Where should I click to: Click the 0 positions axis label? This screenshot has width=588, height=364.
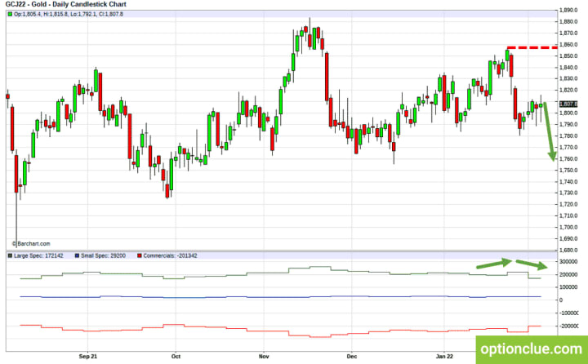coord(561,300)
